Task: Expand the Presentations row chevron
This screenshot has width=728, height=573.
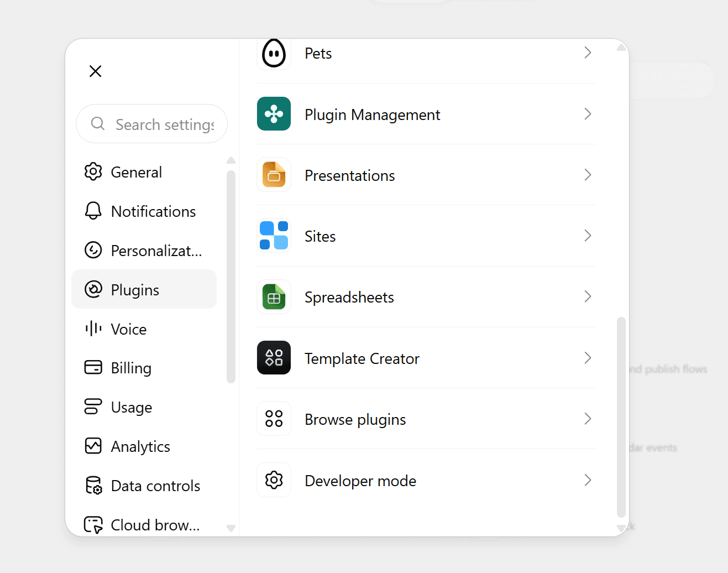Action: [588, 175]
